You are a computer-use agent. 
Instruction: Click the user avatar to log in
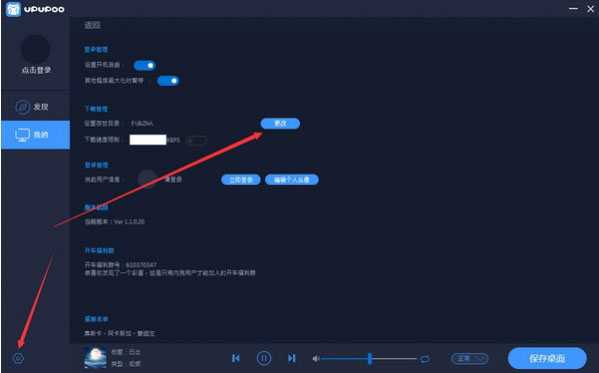coord(36,49)
